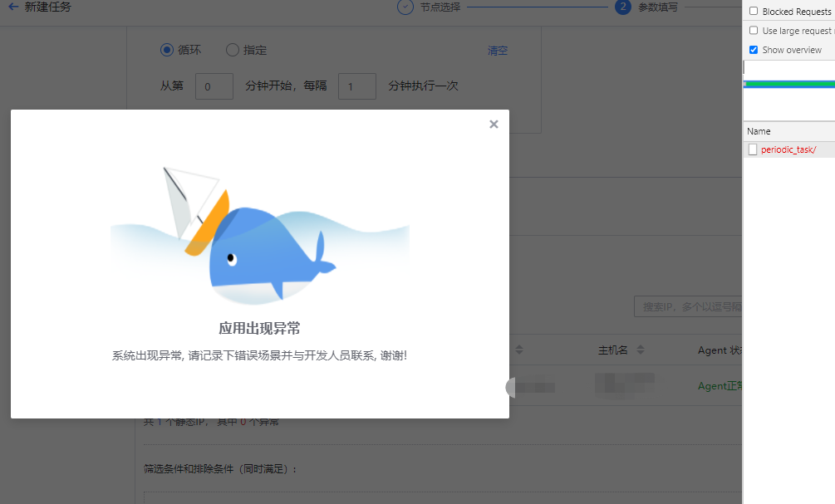Click the 清空 link
The height and width of the screenshot is (504, 835).
[x=498, y=51]
